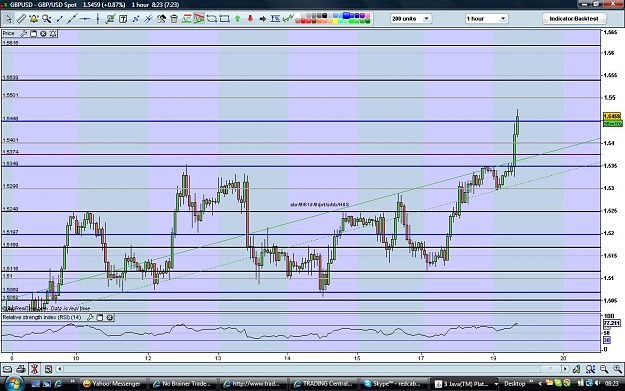Viewport: 625px width, 391px height.
Task: Click the green zigzag checkmark icon
Action: click(288, 18)
